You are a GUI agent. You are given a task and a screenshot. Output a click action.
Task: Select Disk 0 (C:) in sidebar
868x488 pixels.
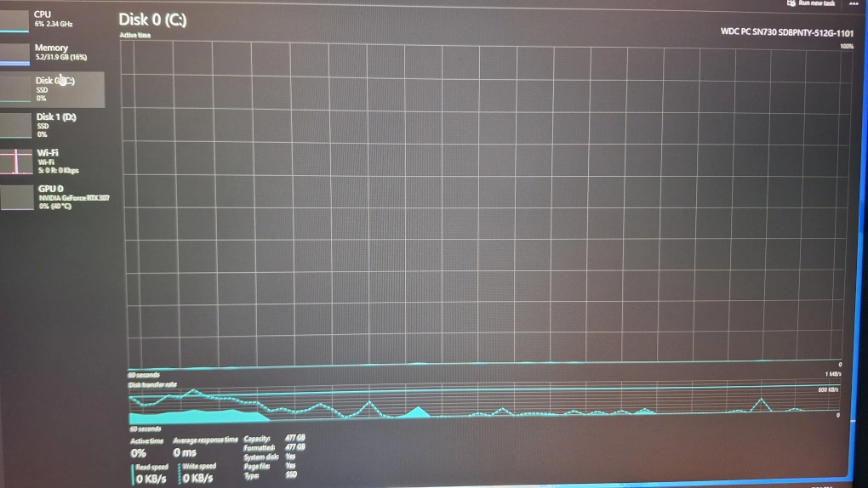(53, 88)
